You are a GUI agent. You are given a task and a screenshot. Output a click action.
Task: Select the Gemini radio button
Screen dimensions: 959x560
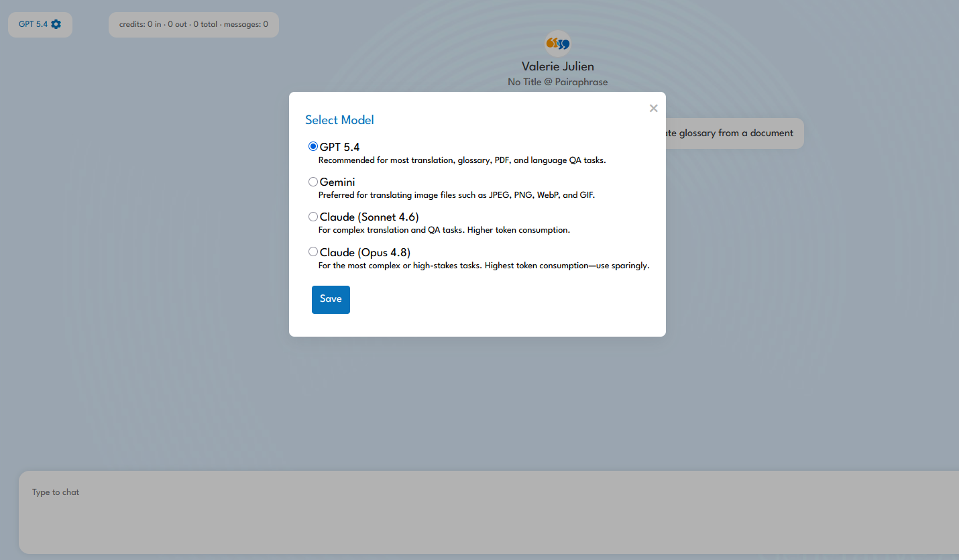click(x=313, y=182)
